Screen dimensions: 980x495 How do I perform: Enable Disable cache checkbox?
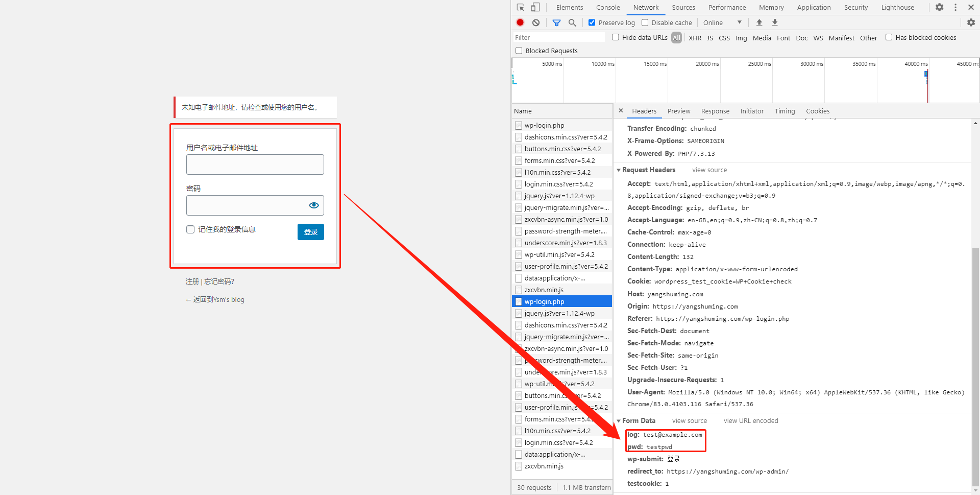(645, 22)
